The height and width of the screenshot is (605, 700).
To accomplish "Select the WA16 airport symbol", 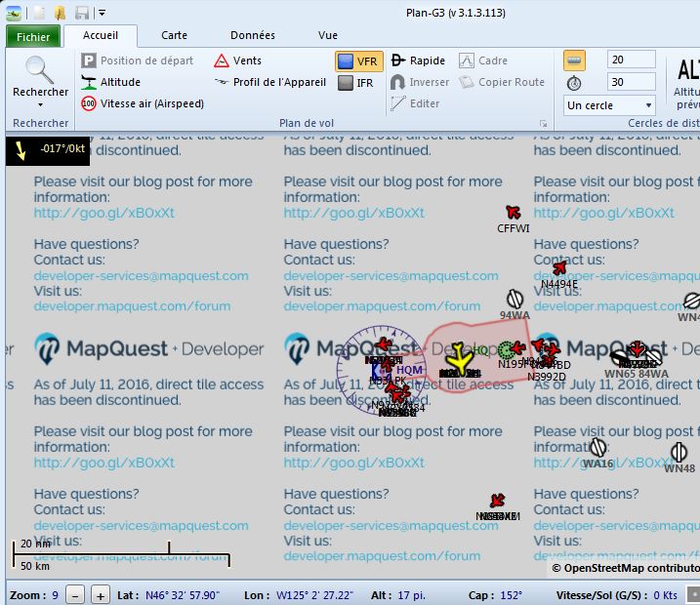I will (597, 447).
